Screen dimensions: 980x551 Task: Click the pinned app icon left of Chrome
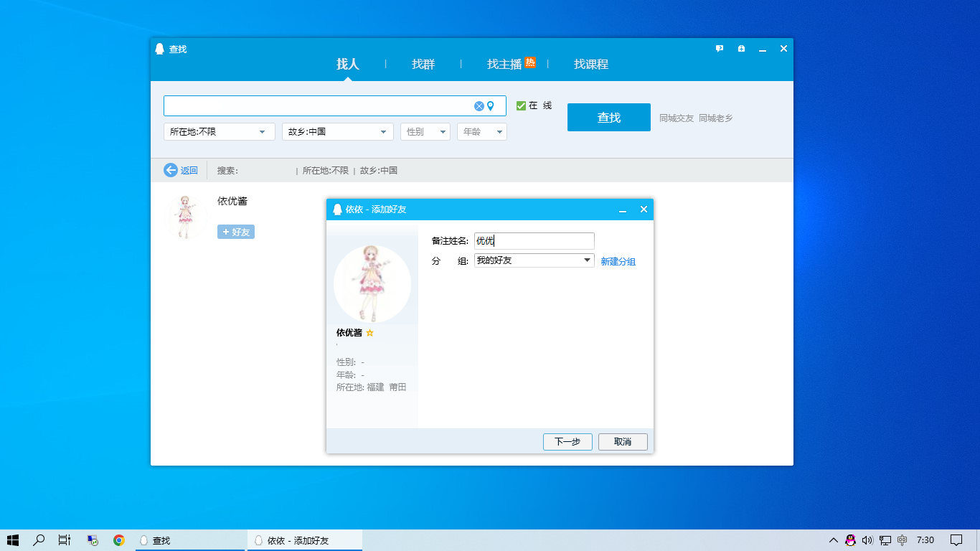tap(93, 540)
